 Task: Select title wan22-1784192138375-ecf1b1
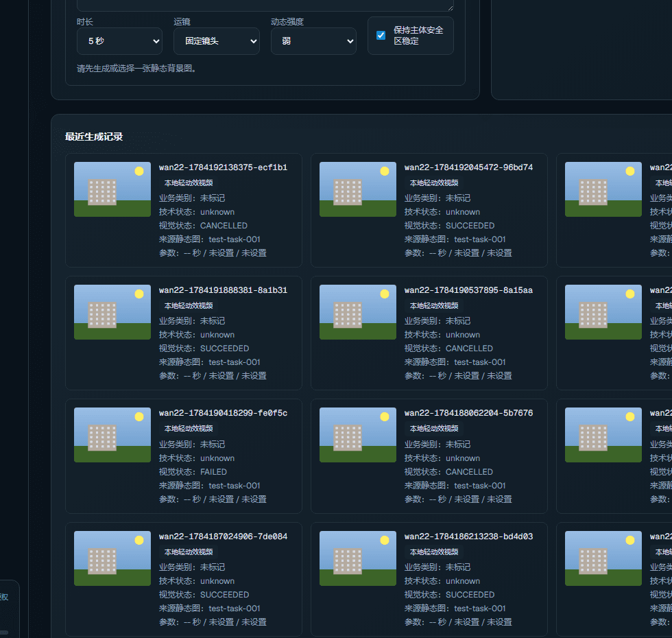point(224,167)
